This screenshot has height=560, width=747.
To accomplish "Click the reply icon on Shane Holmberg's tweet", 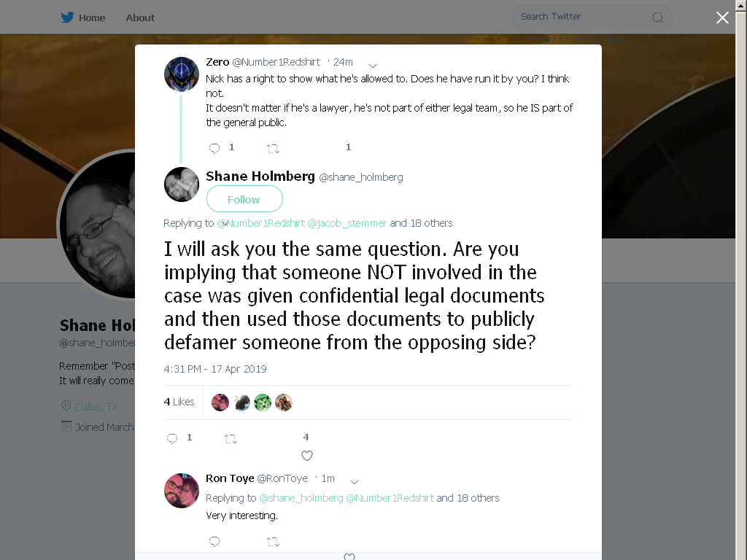I will [172, 438].
